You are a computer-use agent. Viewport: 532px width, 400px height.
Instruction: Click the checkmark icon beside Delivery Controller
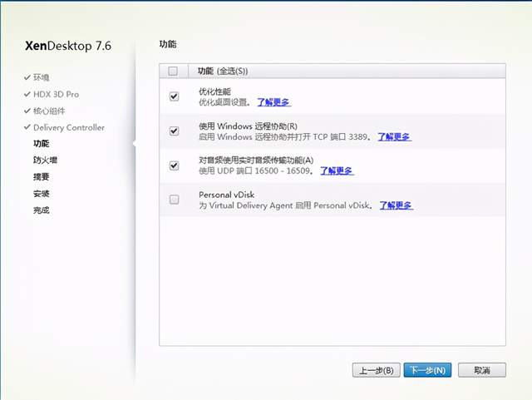pyautogui.click(x=27, y=127)
